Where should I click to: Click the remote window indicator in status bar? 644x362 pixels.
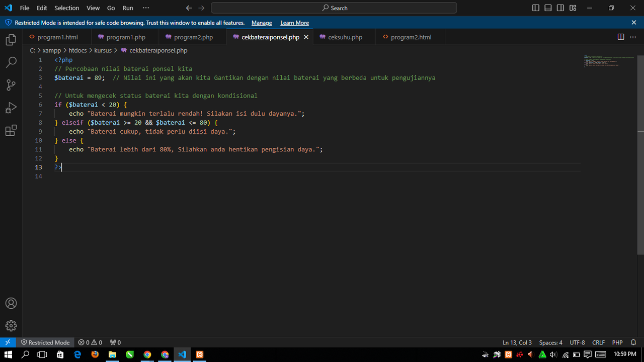[8, 342]
